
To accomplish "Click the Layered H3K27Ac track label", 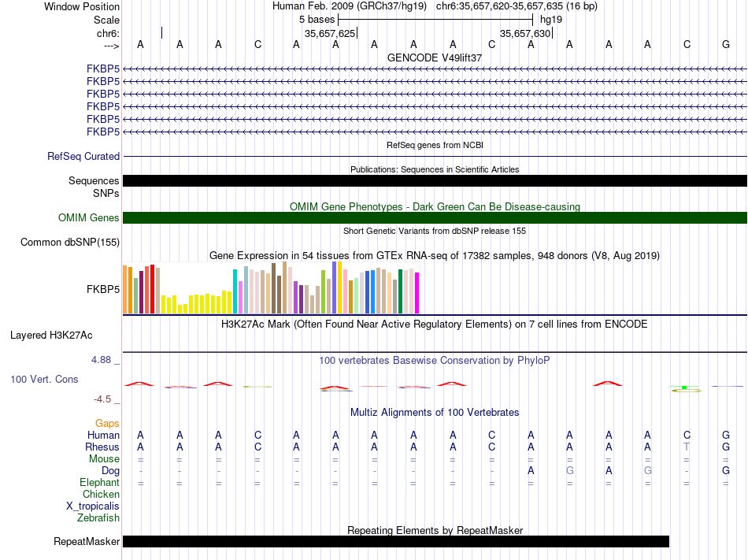I will pos(51,336).
